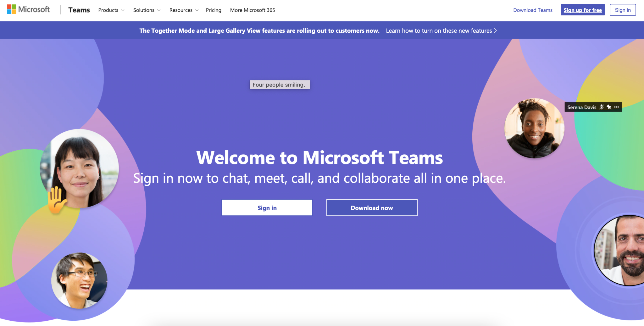
Task: Click Serena Davis profile photo
Action: click(x=534, y=128)
